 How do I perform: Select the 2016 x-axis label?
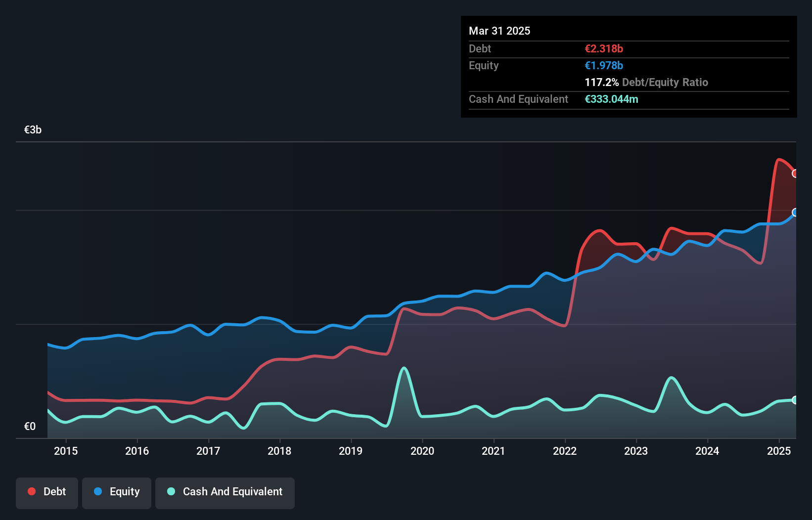click(137, 451)
